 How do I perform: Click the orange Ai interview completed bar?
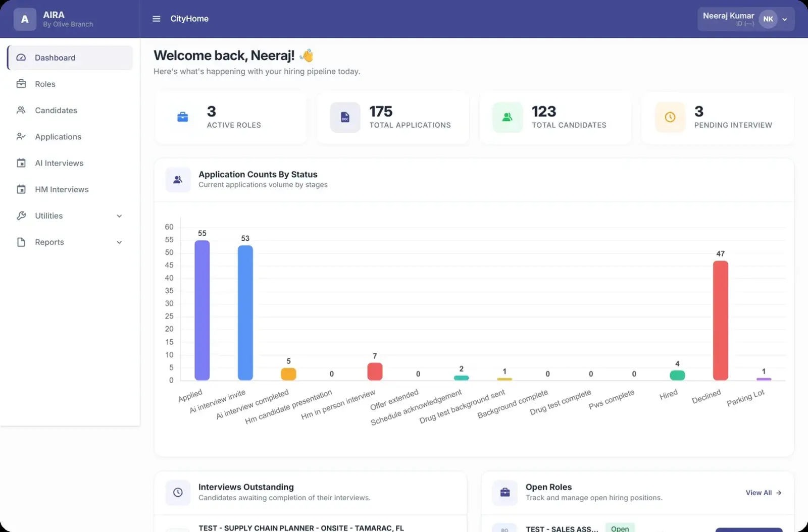[x=288, y=374]
